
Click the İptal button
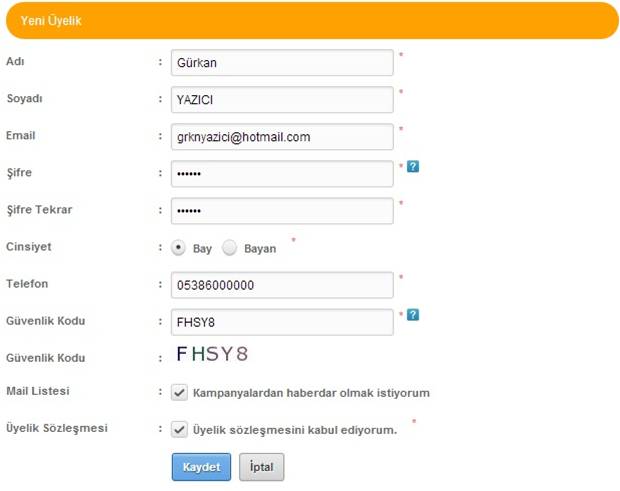[261, 467]
